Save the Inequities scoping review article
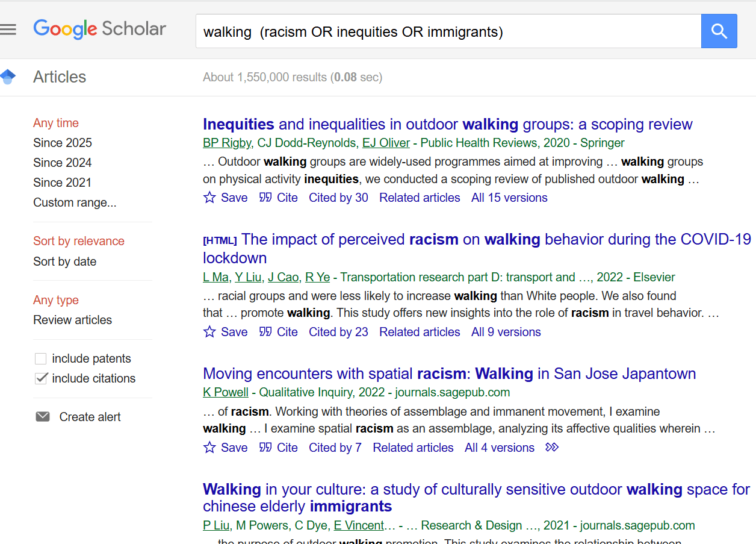The image size is (756, 544). point(225,197)
